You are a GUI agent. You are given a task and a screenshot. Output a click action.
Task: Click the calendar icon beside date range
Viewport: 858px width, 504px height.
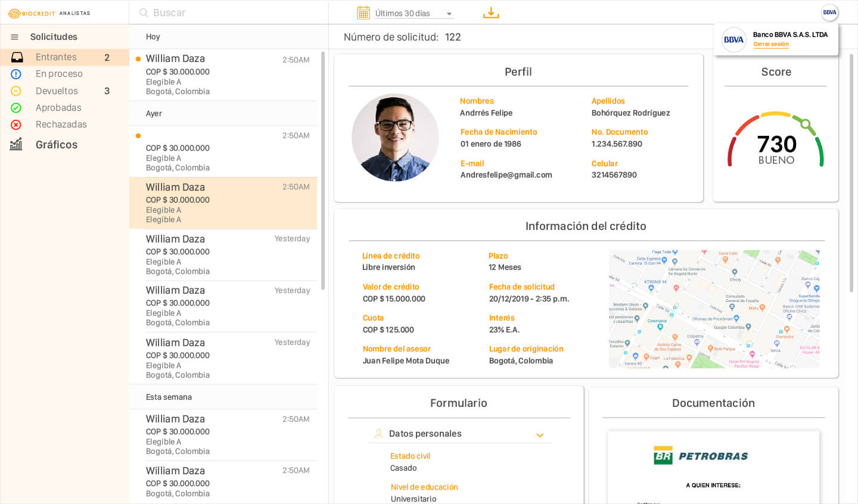tap(363, 13)
